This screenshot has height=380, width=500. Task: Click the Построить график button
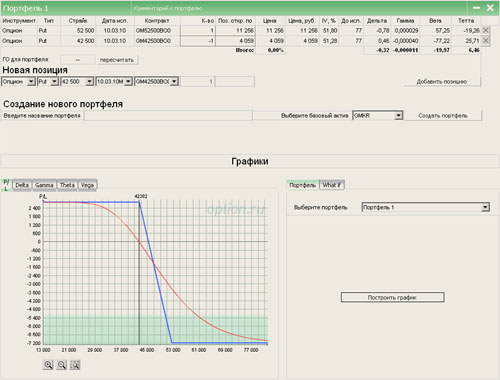click(392, 297)
